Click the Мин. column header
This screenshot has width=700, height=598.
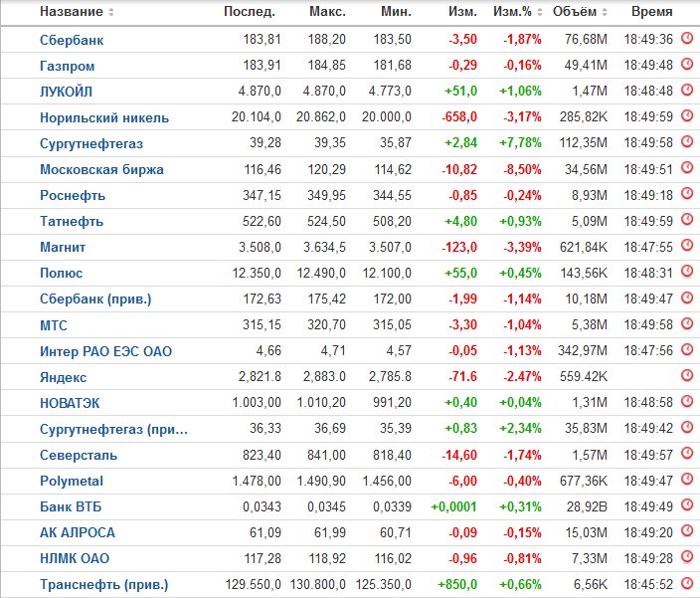point(396,12)
